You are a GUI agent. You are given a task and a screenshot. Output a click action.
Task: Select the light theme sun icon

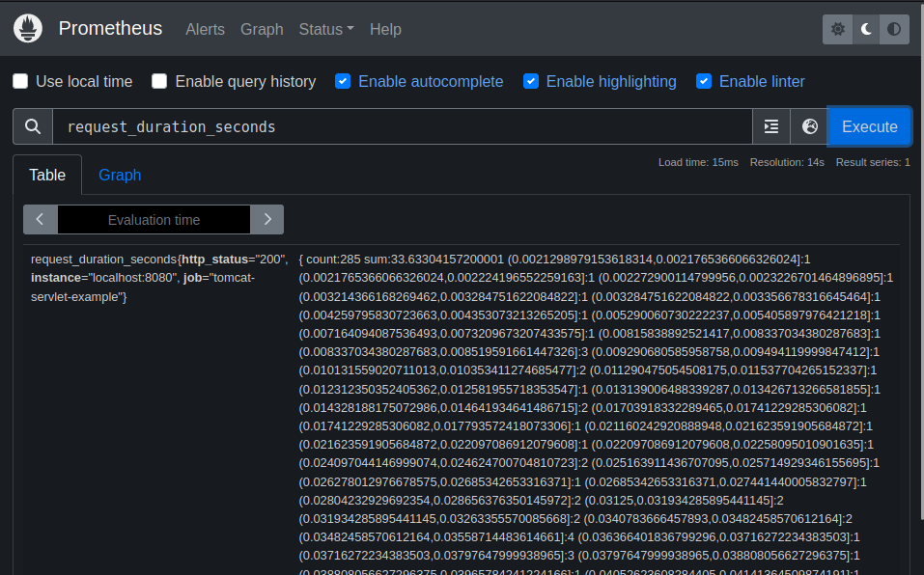pyautogui.click(x=837, y=29)
